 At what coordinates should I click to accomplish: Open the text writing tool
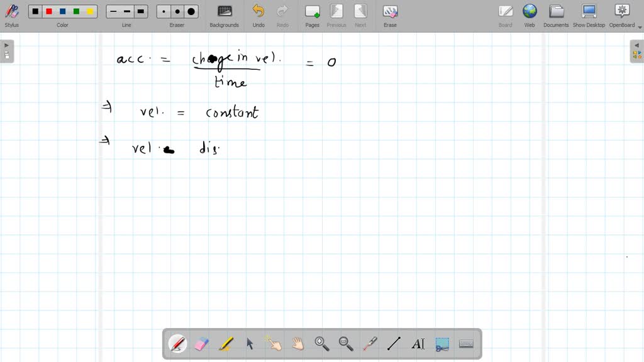418,344
